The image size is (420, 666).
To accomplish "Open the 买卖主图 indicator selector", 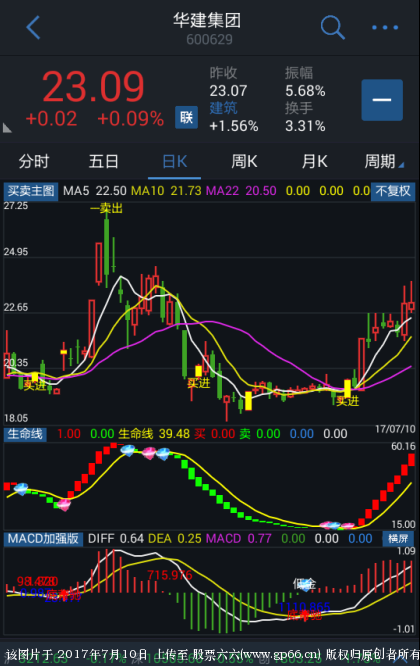I will click(31, 191).
